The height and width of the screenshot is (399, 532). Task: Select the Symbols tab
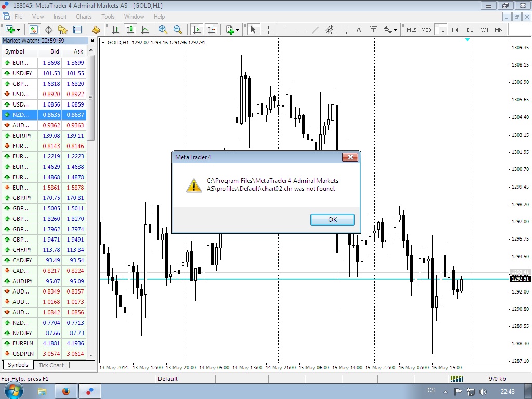[18, 365]
